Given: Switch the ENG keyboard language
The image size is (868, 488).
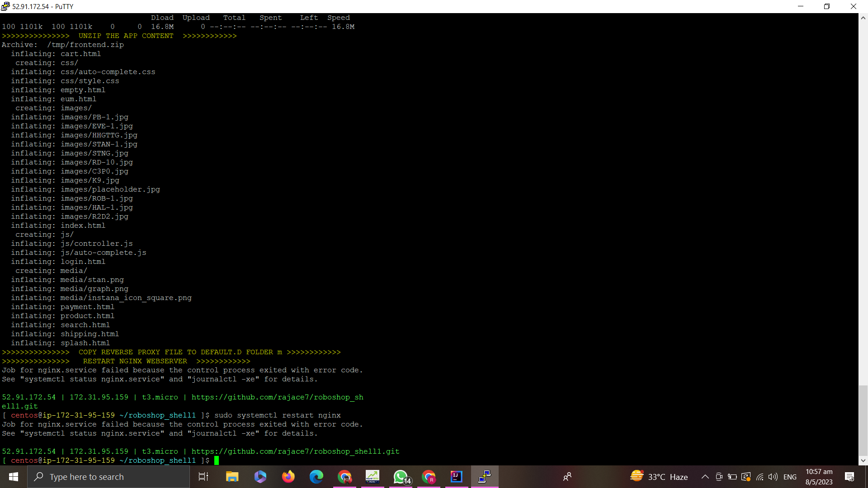Looking at the screenshot, I should (790, 477).
